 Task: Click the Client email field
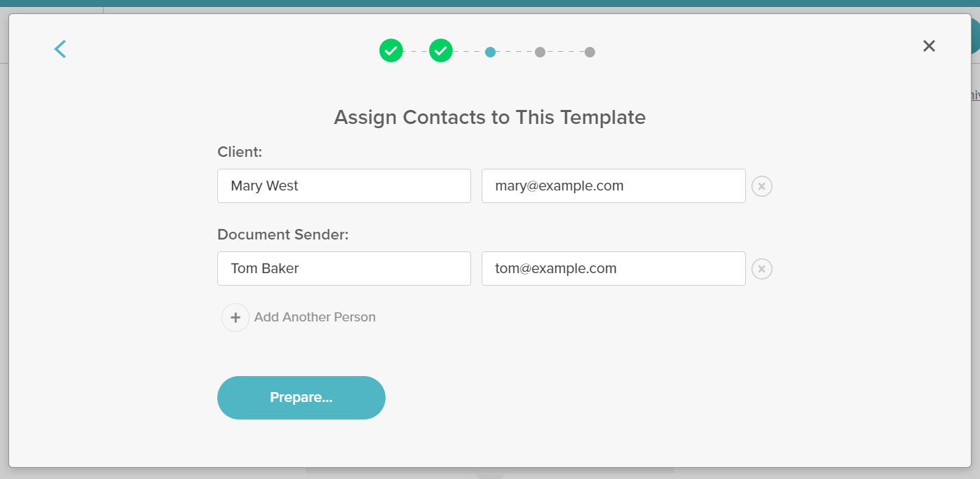click(x=613, y=186)
